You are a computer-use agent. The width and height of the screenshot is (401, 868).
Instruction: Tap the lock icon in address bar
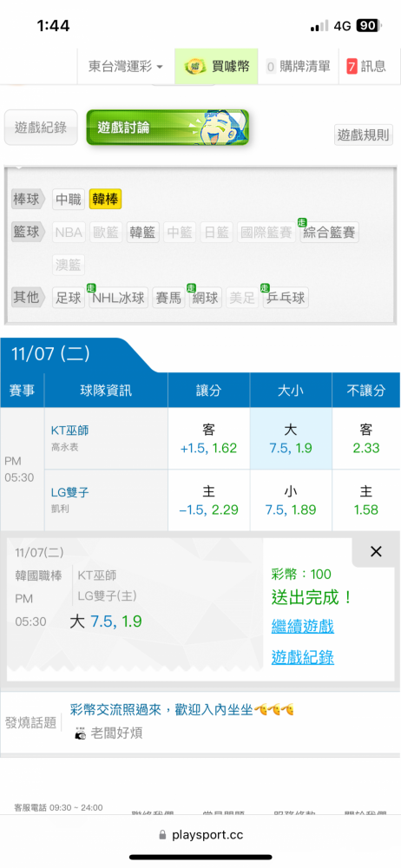162,835
